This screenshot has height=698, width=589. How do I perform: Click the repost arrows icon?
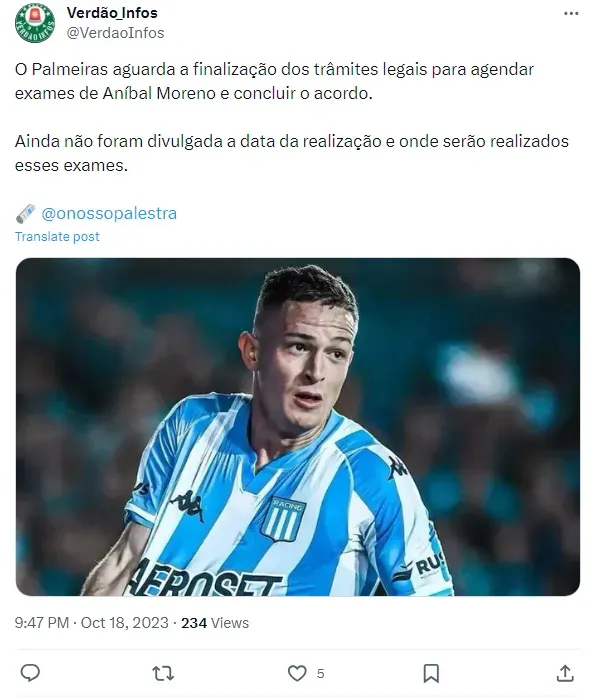tap(163, 674)
